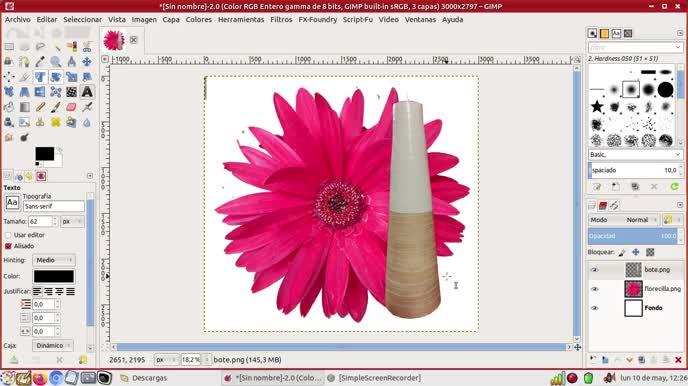Select the Paintbrush tool
Viewport: 688px width, 386px height.
(56, 107)
